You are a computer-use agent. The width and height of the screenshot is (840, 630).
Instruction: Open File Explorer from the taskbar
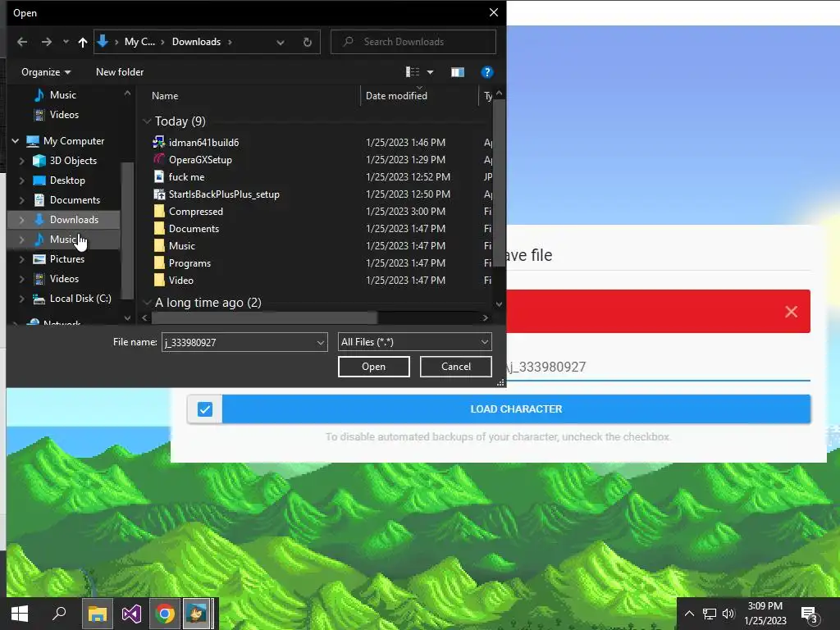pyautogui.click(x=97, y=614)
